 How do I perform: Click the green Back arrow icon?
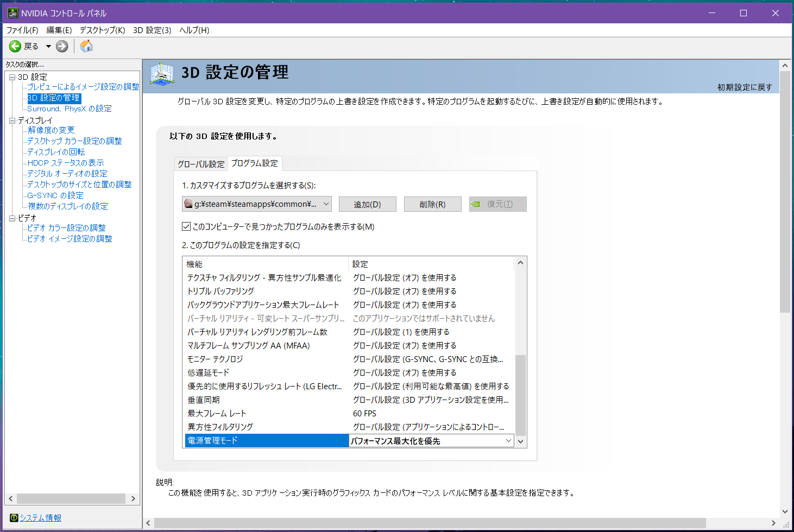coord(15,46)
